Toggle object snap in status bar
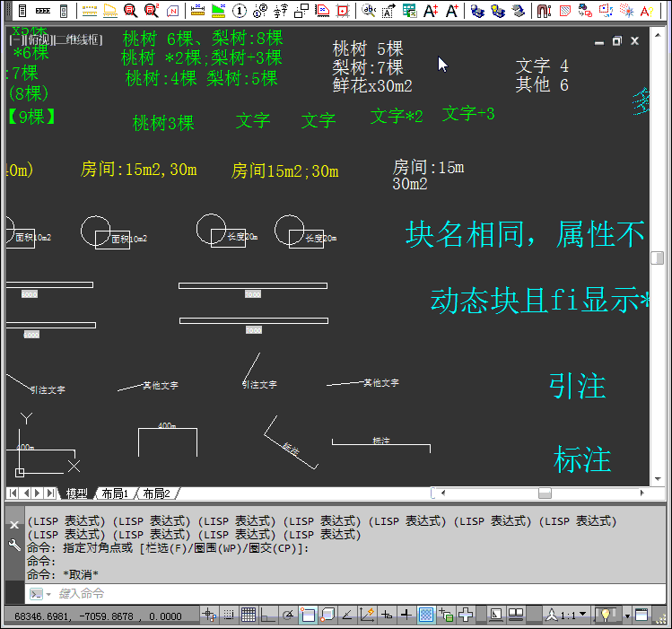Viewport: 672px width, 629px height. click(308, 615)
